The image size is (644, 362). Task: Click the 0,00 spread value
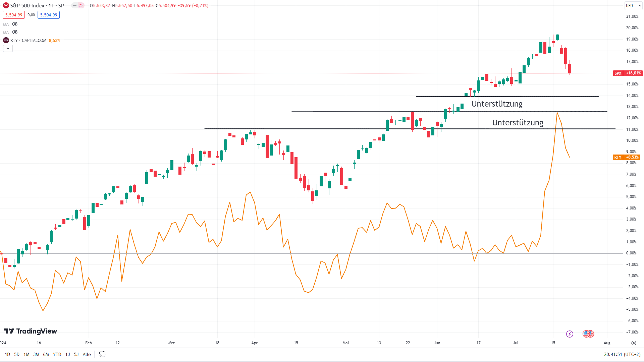click(31, 15)
